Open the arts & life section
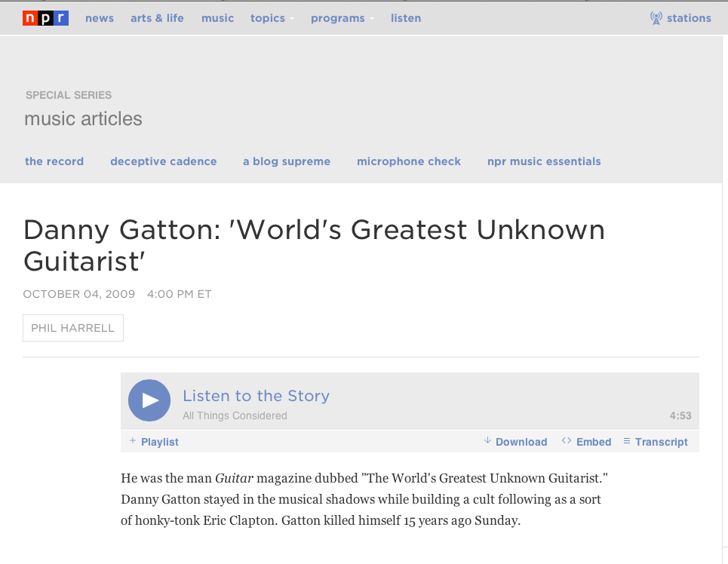Viewport: 728px width, 564px height. tap(157, 18)
